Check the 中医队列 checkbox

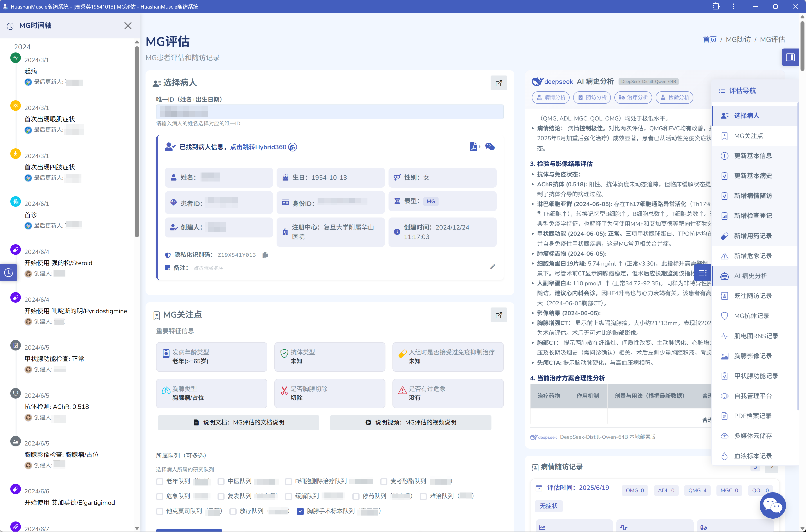coord(221,482)
